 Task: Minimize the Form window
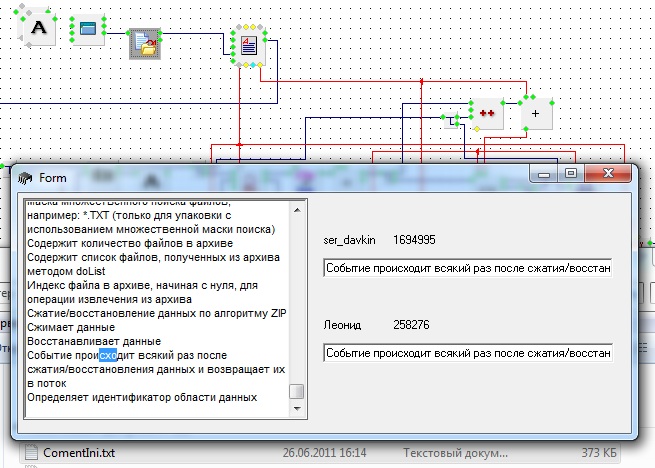point(545,174)
